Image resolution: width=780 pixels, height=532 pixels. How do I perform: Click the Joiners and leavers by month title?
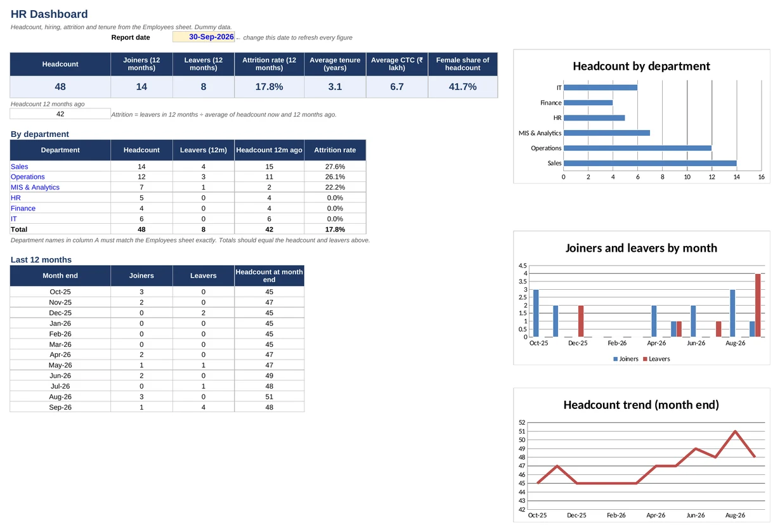point(641,248)
